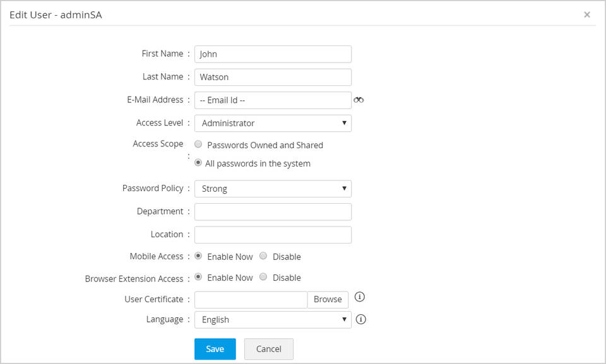Enable Mobile Access now
Image resolution: width=606 pixels, height=364 pixels.
(198, 256)
